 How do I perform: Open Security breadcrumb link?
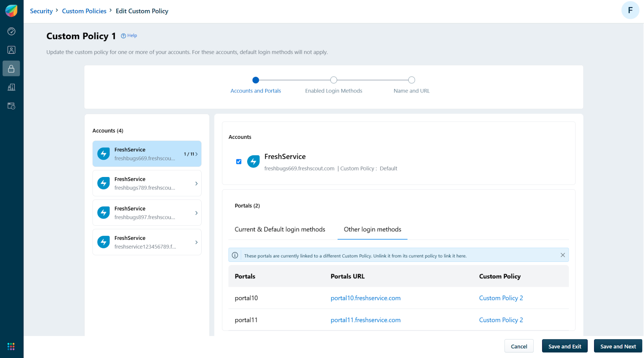tap(41, 11)
